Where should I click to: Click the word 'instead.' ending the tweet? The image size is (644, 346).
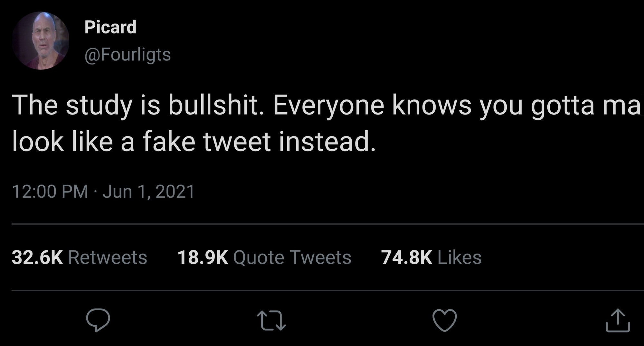[327, 142]
